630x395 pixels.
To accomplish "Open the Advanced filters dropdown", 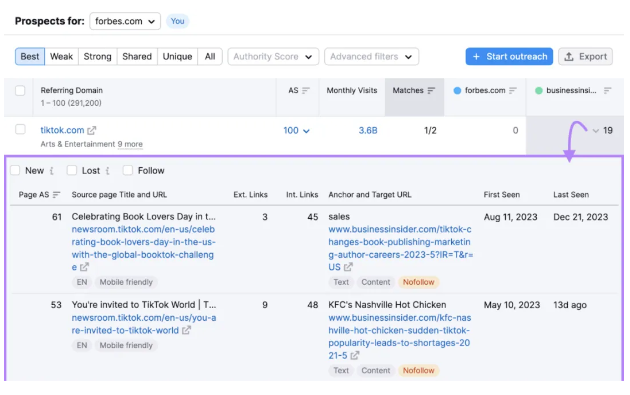I will pyautogui.click(x=371, y=57).
